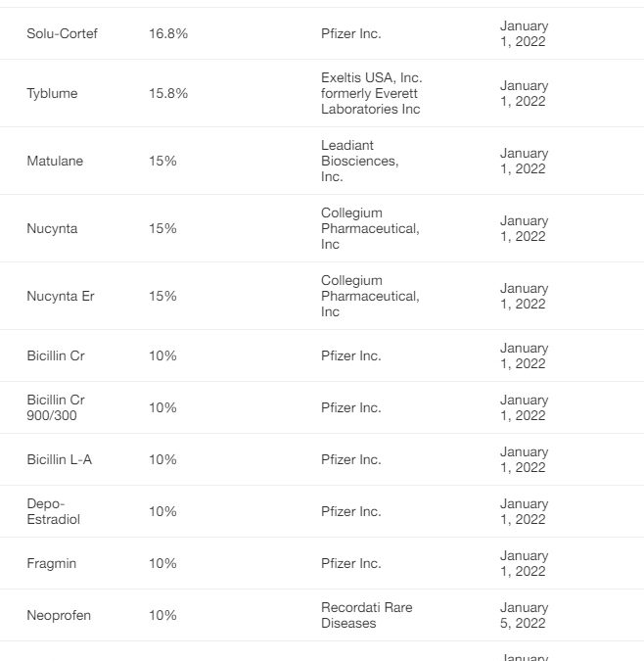Click the Neoprofen drug name

click(x=58, y=616)
